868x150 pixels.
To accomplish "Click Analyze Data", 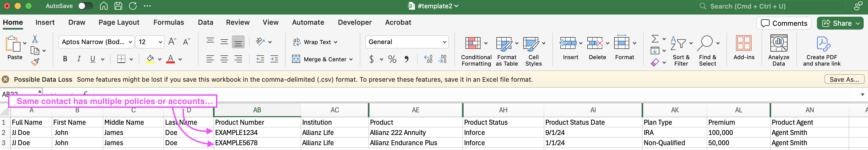I will 779,51.
